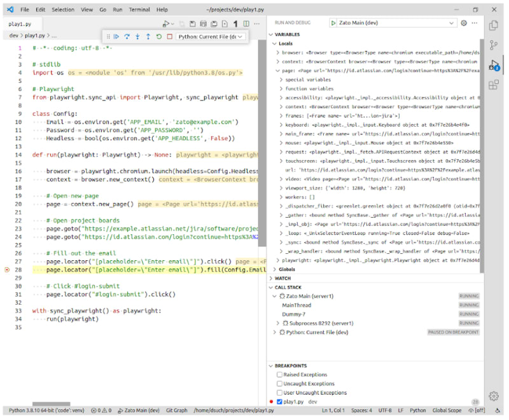The width and height of the screenshot is (509, 420).
Task: Enable Raised Exceptions breakpoint
Action: point(280,375)
